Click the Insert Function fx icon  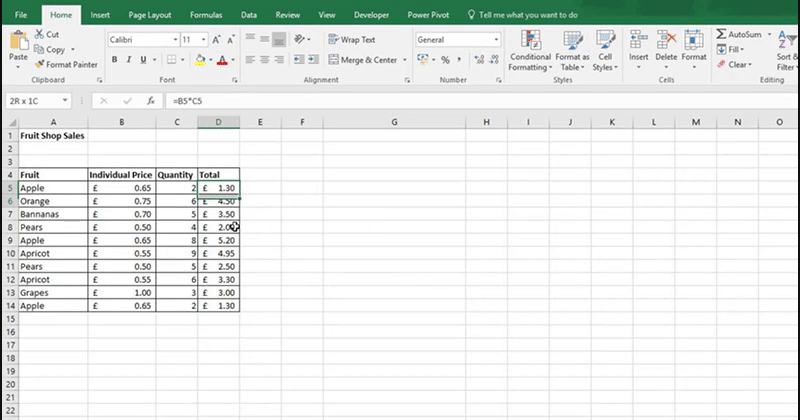click(x=150, y=101)
